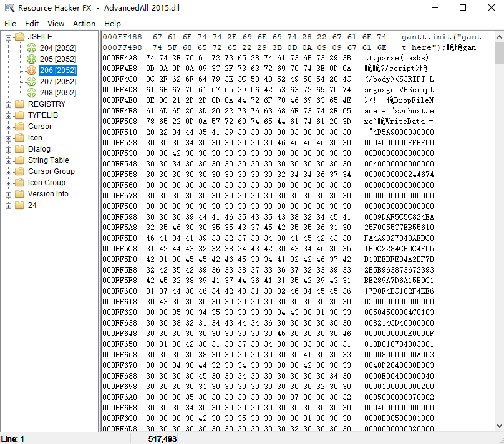Select the 204 [2052] resource icon

(31, 48)
